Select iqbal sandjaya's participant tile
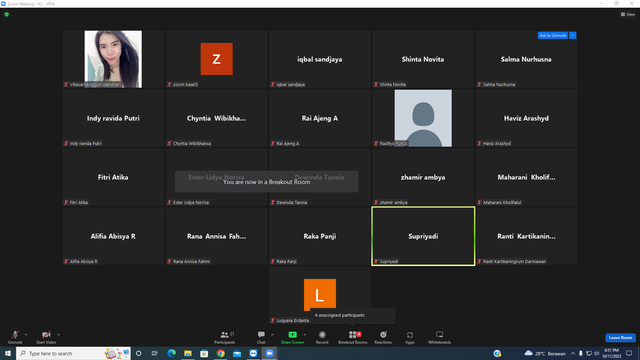The height and width of the screenshot is (360, 640). click(x=320, y=59)
